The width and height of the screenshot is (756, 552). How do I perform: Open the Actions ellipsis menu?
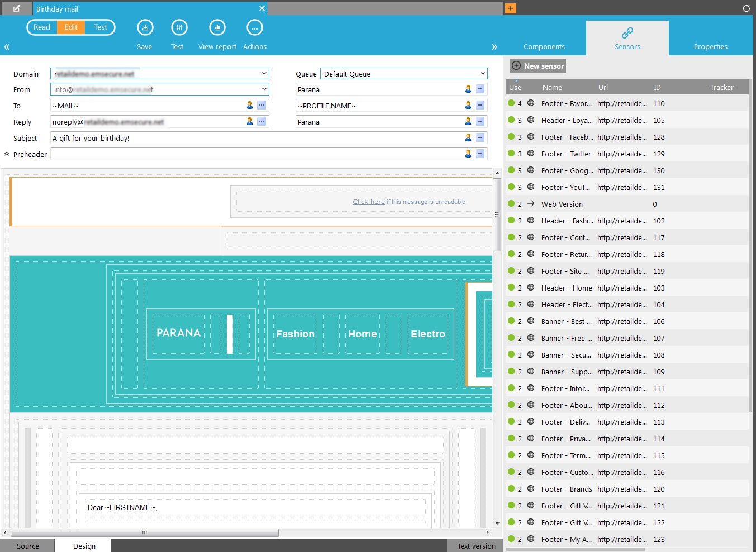pyautogui.click(x=254, y=28)
